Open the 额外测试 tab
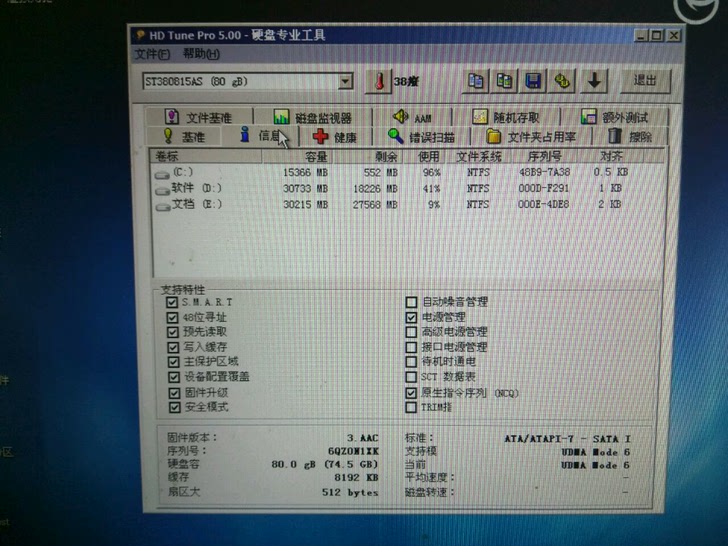Viewport: 728px width, 546px height. coord(614,117)
